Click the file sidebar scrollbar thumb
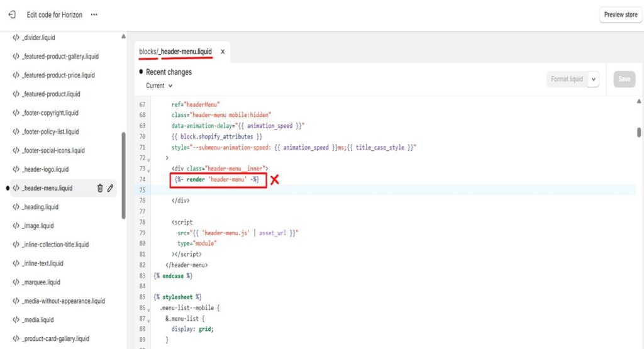 (123, 175)
